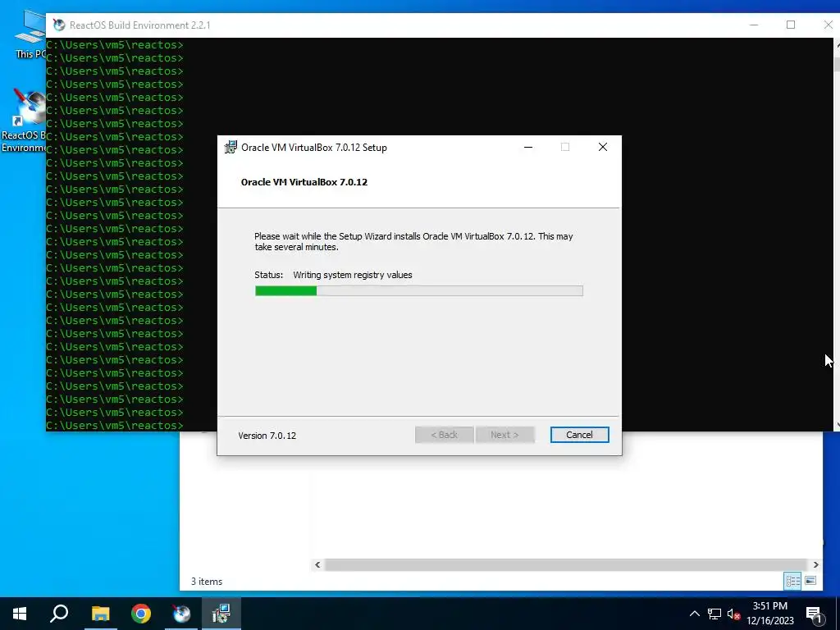Open the notification center icon
Screen dimensions: 840x630
(x=814, y=614)
